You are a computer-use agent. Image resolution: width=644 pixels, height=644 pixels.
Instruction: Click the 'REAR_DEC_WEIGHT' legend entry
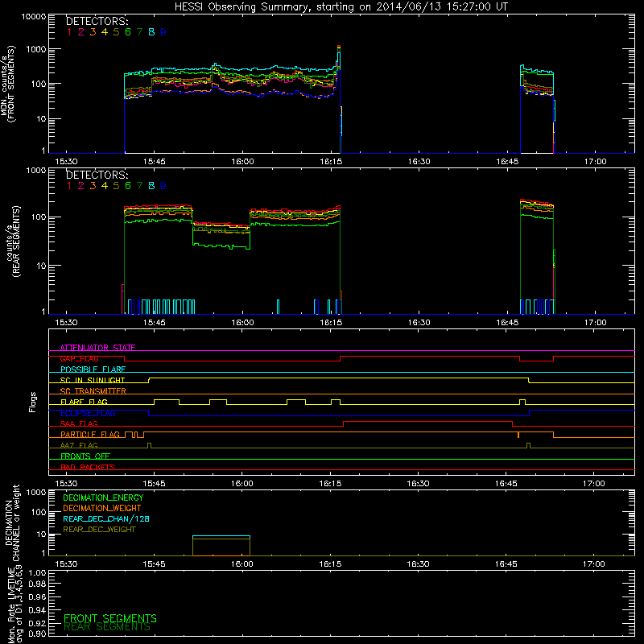click(99, 530)
